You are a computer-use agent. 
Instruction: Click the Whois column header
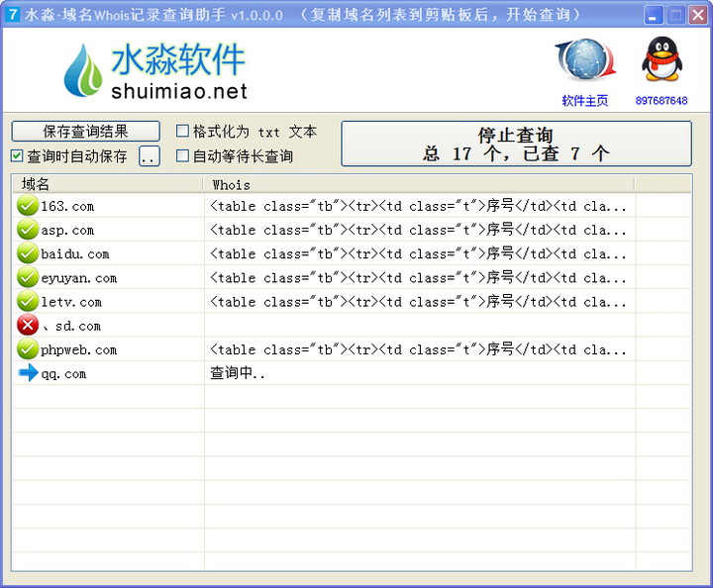tap(419, 184)
